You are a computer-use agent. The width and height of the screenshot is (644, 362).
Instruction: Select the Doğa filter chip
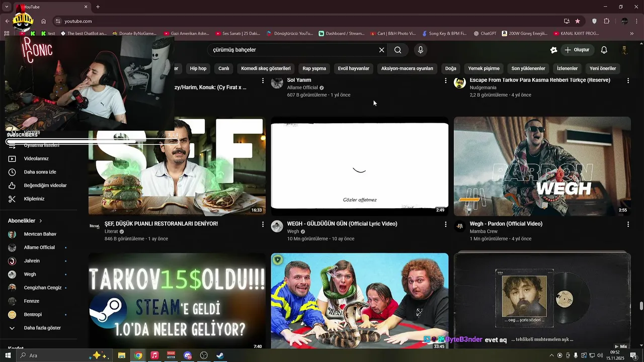pos(451,68)
